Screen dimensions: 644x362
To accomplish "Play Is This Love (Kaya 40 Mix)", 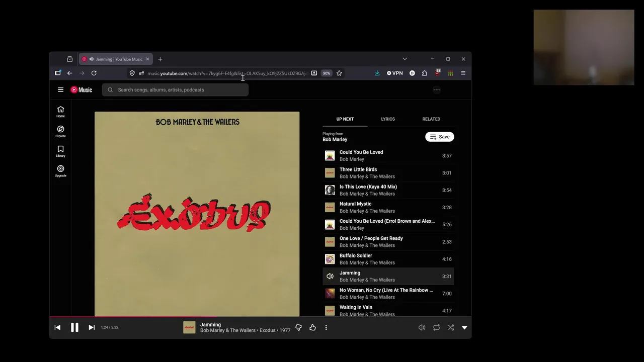I will click(x=388, y=190).
